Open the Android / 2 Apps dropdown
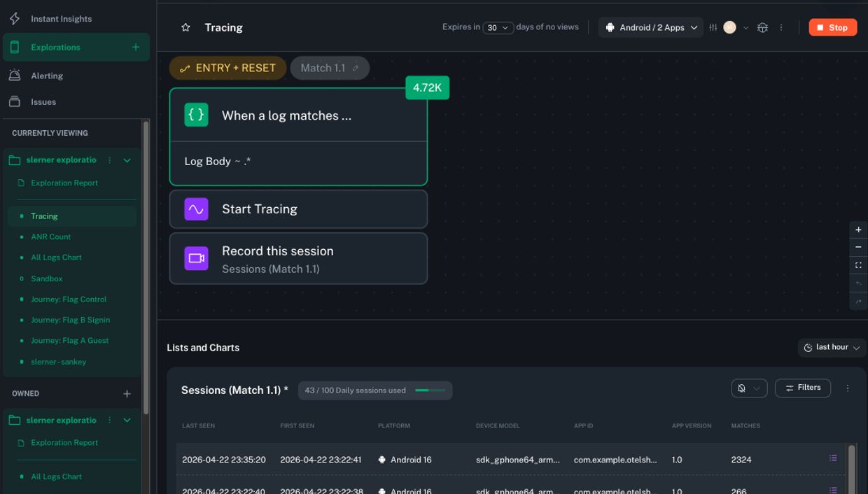Viewport: 868px width, 494px height. (650, 27)
